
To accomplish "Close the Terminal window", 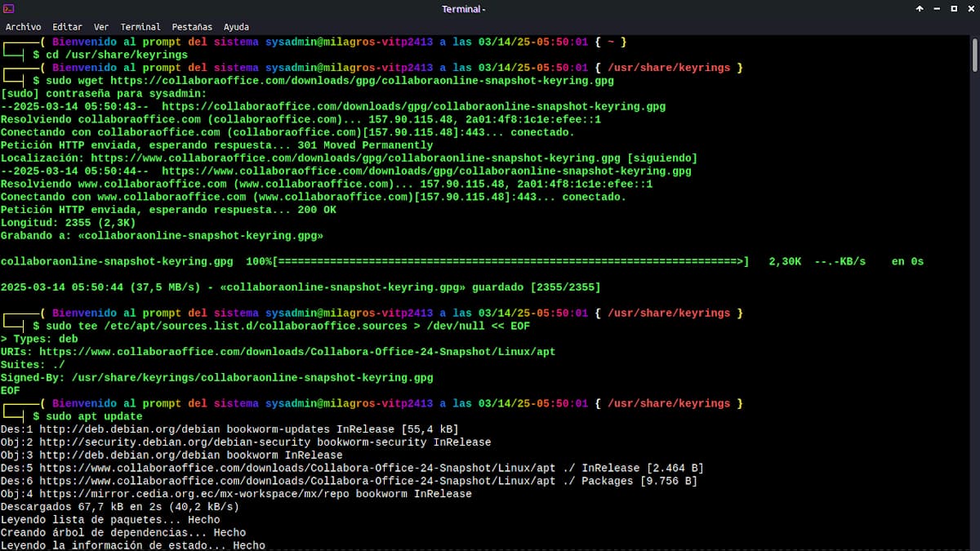I will [x=970, y=9].
